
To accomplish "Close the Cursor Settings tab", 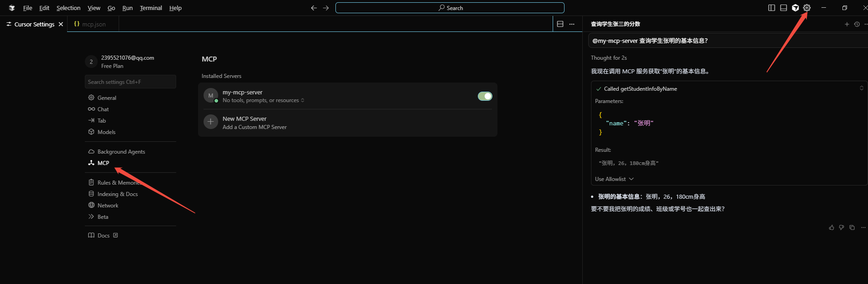I will (61, 24).
